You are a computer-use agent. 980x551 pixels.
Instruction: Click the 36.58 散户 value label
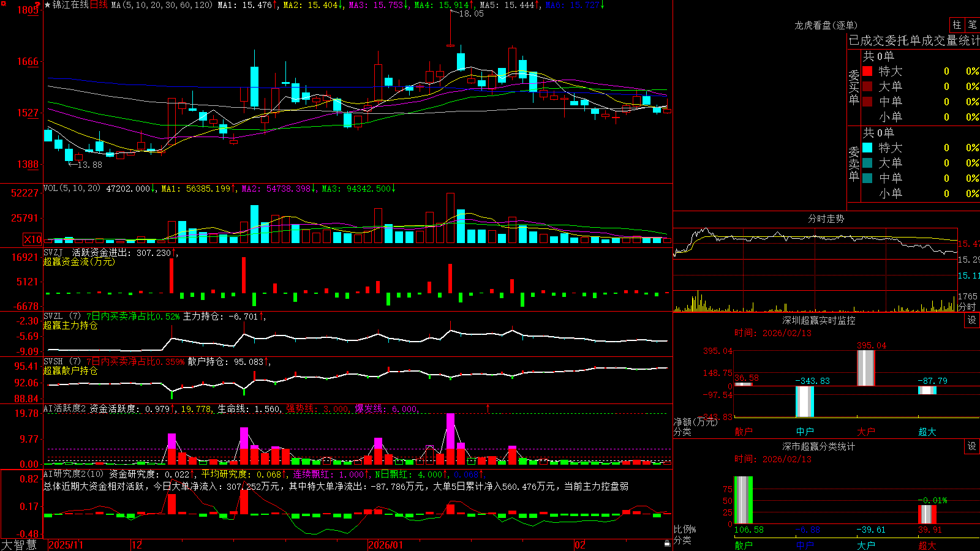(747, 378)
